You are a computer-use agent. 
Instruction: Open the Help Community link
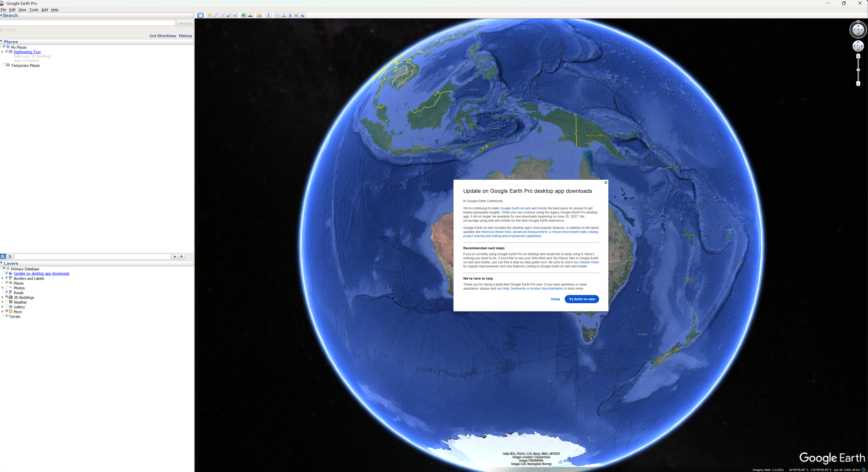tap(514, 289)
